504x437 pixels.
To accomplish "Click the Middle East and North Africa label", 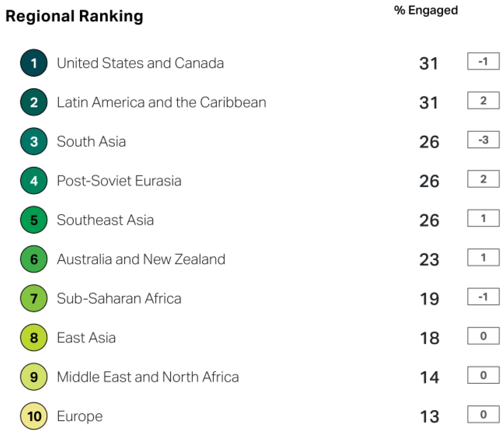I will 148,377.
